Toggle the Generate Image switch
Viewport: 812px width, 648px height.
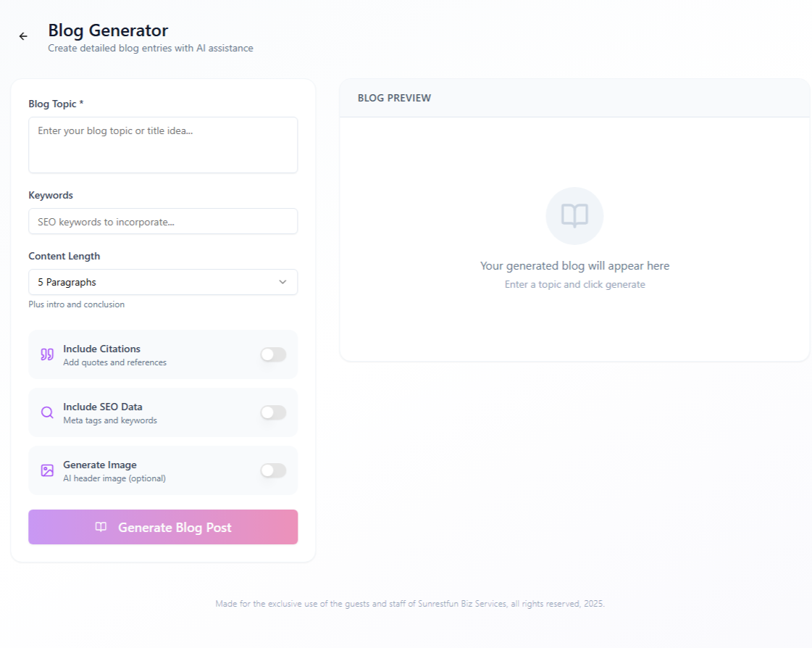[x=273, y=470]
